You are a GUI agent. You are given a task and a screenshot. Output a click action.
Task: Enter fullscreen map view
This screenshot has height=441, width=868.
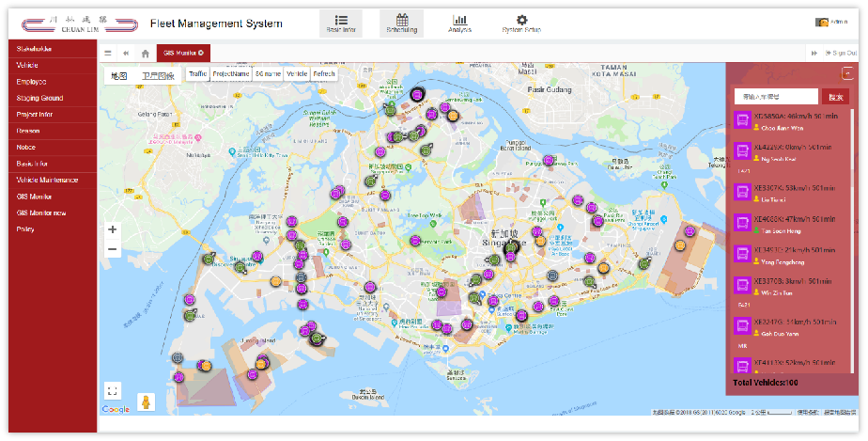pyautogui.click(x=113, y=390)
